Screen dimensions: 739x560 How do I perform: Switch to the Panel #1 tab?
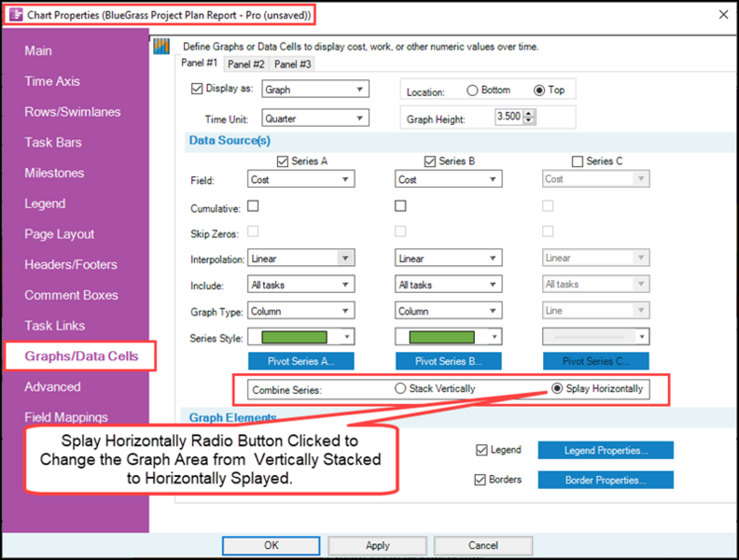tap(200, 63)
